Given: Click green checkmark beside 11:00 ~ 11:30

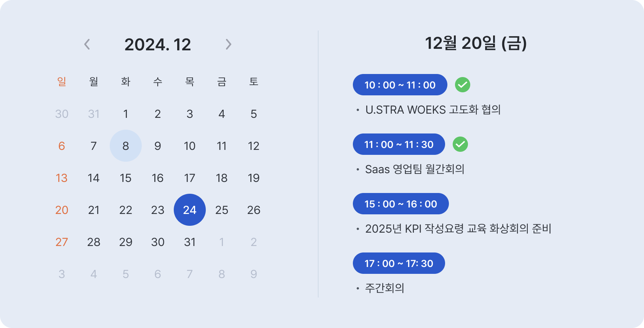Looking at the screenshot, I should point(460,144).
